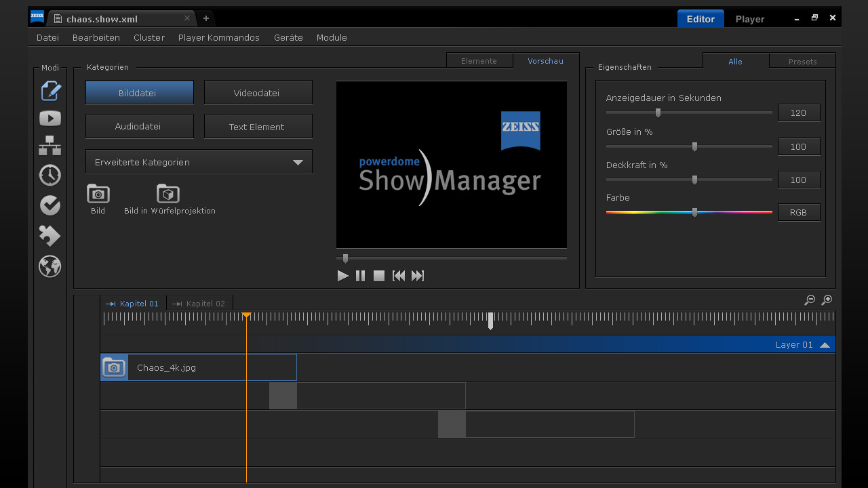Click the Deckkraft value field 100

click(x=799, y=180)
